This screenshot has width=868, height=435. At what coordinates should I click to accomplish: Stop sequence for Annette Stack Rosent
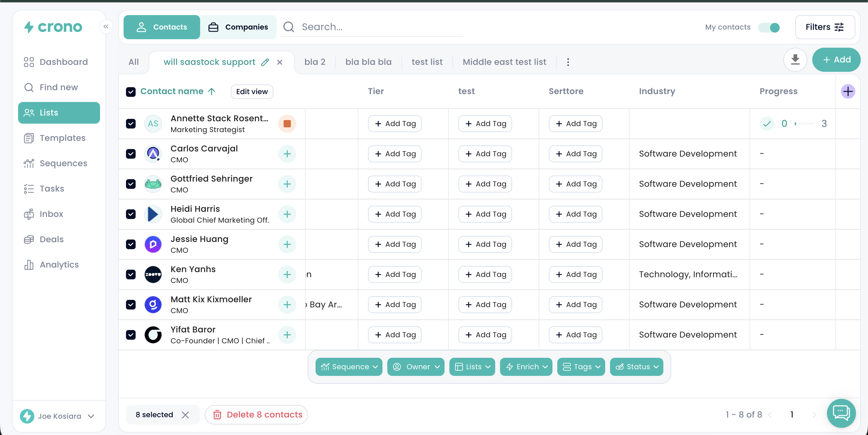tap(287, 124)
